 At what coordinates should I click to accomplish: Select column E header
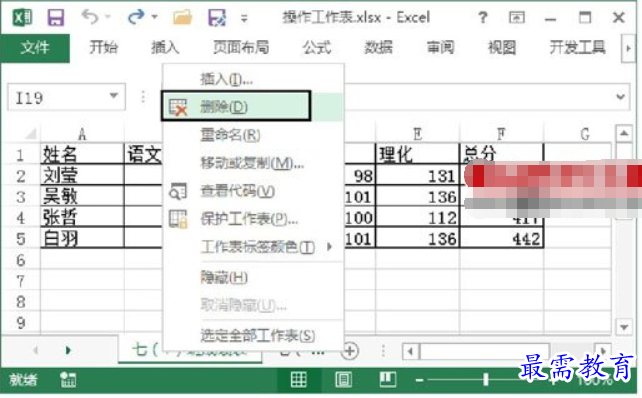click(418, 134)
